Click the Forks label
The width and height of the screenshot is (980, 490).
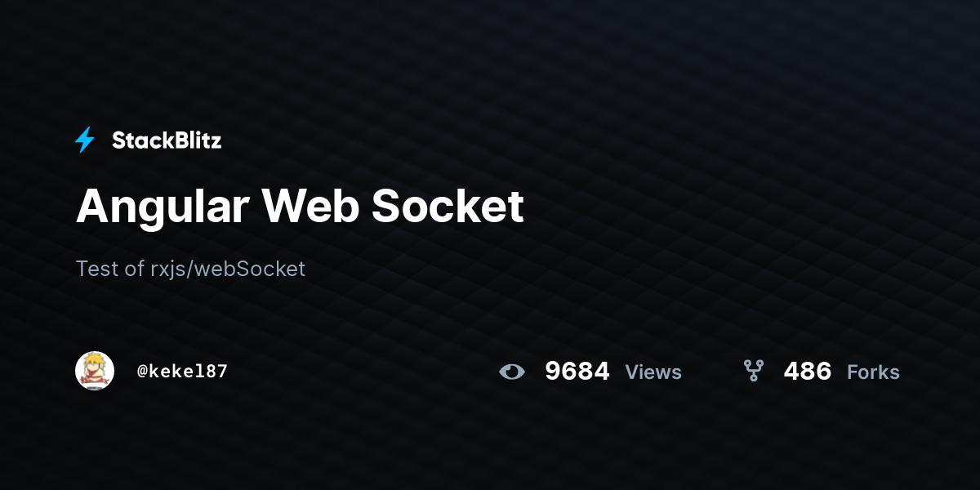(x=873, y=372)
